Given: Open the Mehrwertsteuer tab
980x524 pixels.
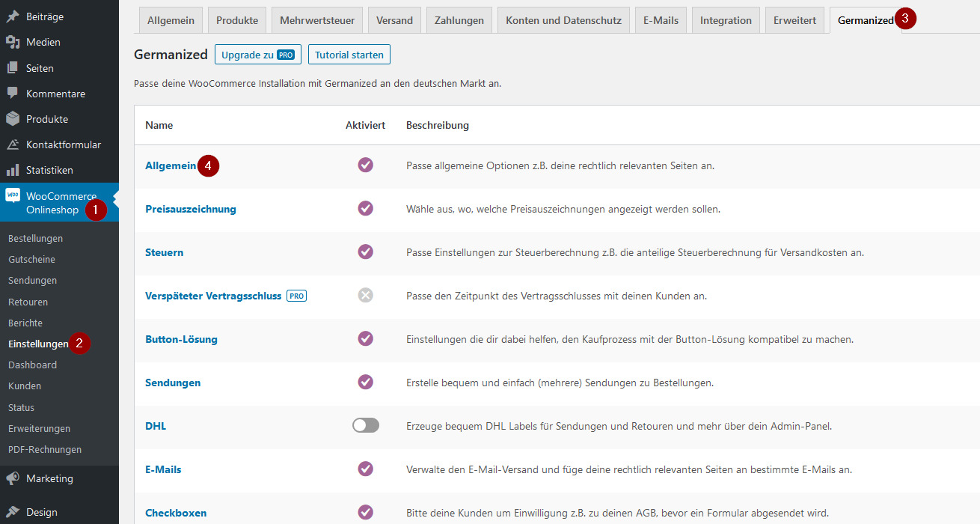Looking at the screenshot, I should pyautogui.click(x=317, y=20).
